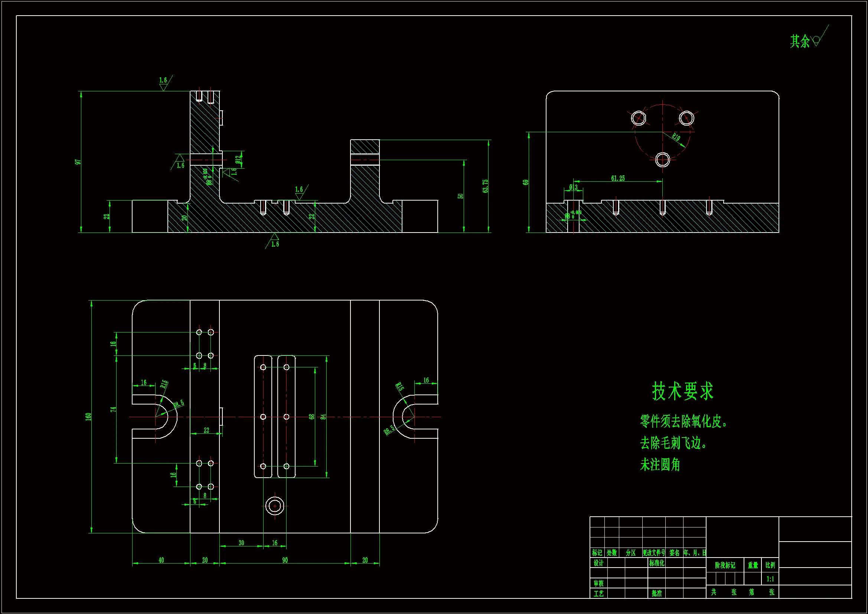Image resolution: width=868 pixels, height=614 pixels.
Task: Click the 设计 label in title block
Action: tap(598, 563)
